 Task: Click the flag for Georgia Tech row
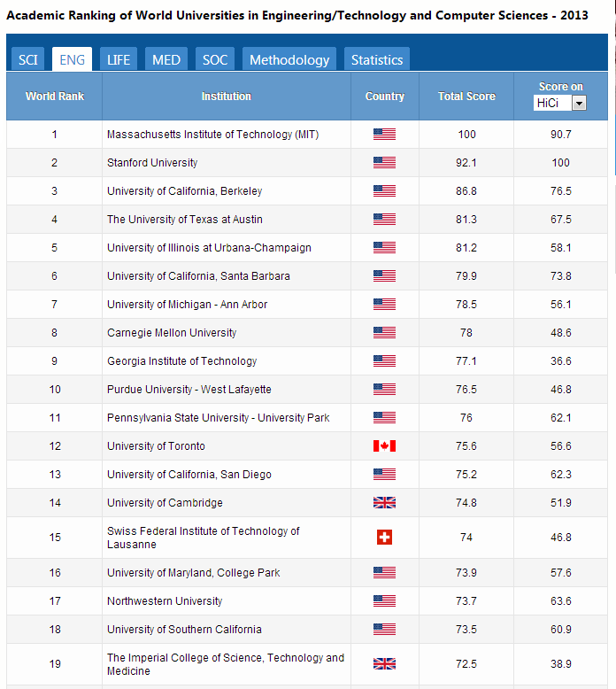pyautogui.click(x=385, y=360)
